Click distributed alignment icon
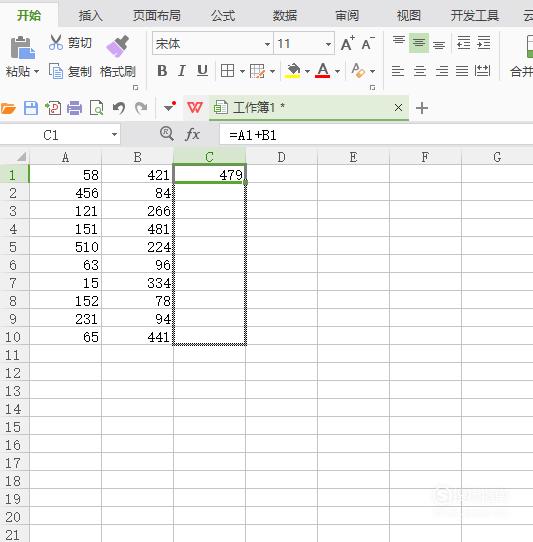 tap(483, 71)
